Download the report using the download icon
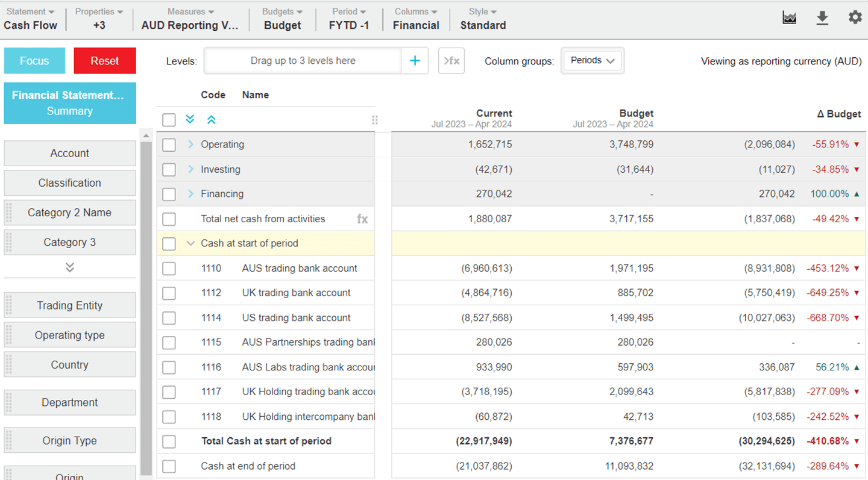This screenshot has width=868, height=480. coord(822,17)
